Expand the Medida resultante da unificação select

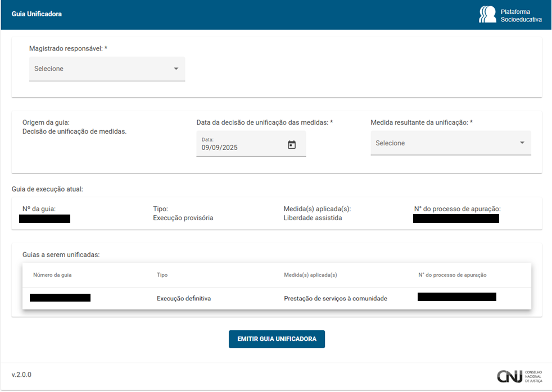tap(444, 143)
